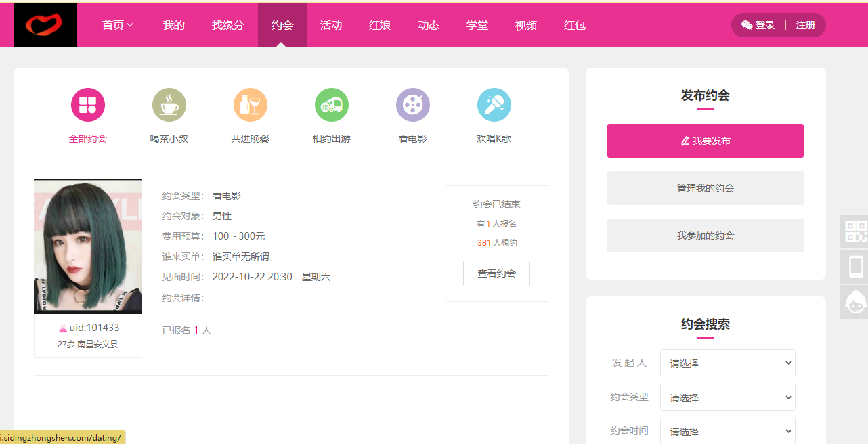Click 我参加的约会 button
Screen dimensions: 868x444
[x=706, y=236]
